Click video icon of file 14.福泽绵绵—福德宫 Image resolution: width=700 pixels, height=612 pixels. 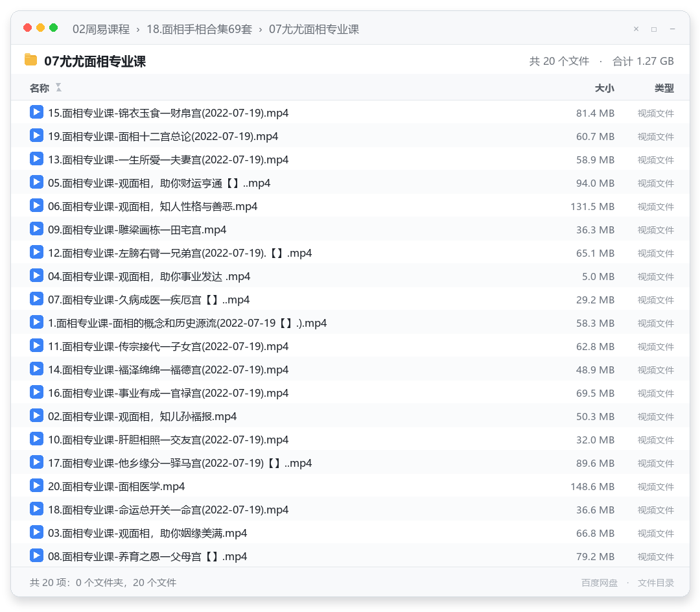tap(36, 369)
